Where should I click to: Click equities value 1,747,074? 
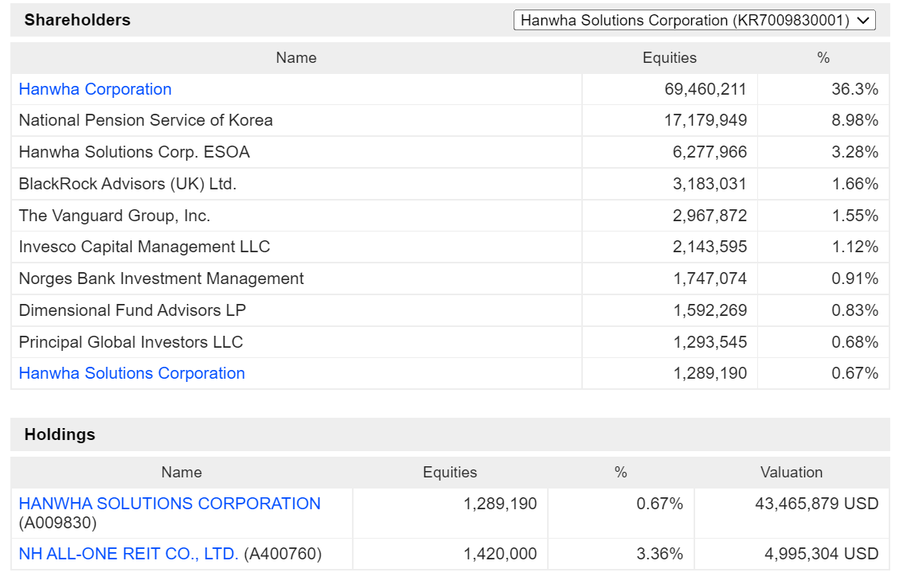[x=710, y=278]
